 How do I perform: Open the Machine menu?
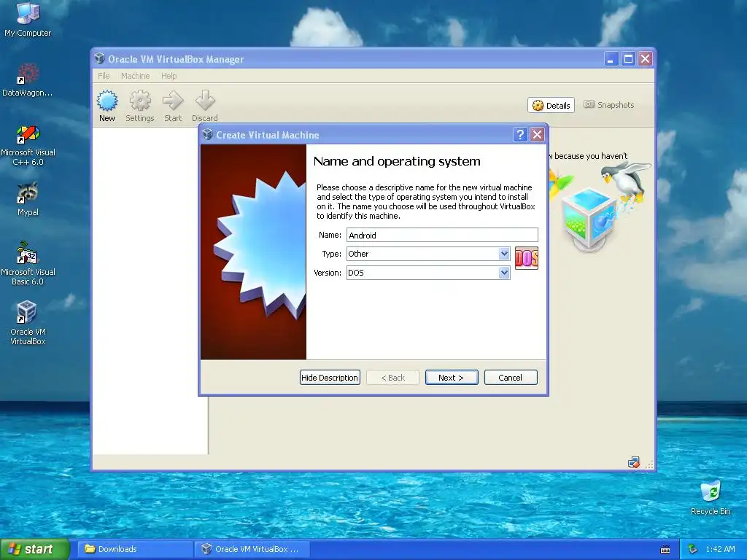(x=135, y=76)
